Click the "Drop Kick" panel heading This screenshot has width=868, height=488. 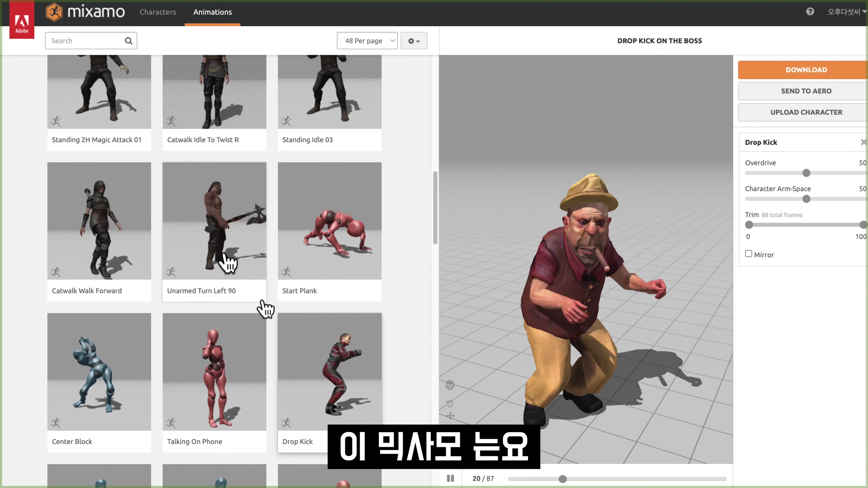(x=761, y=142)
